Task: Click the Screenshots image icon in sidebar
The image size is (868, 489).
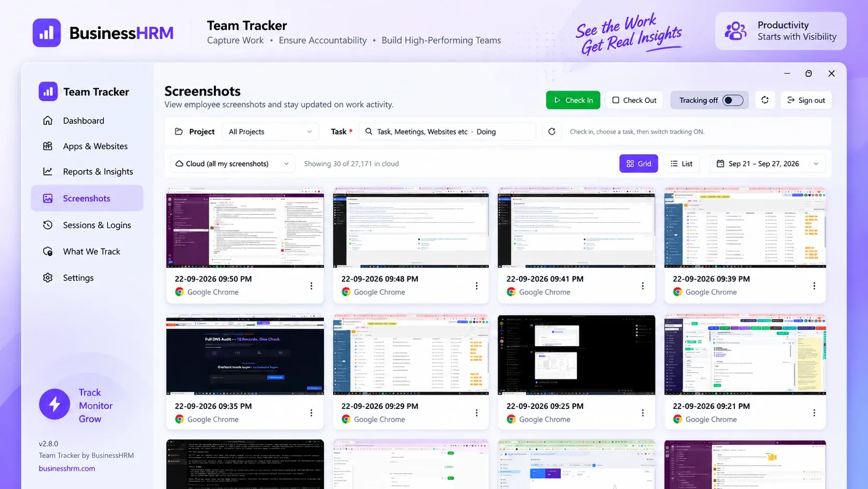Action: click(x=48, y=199)
